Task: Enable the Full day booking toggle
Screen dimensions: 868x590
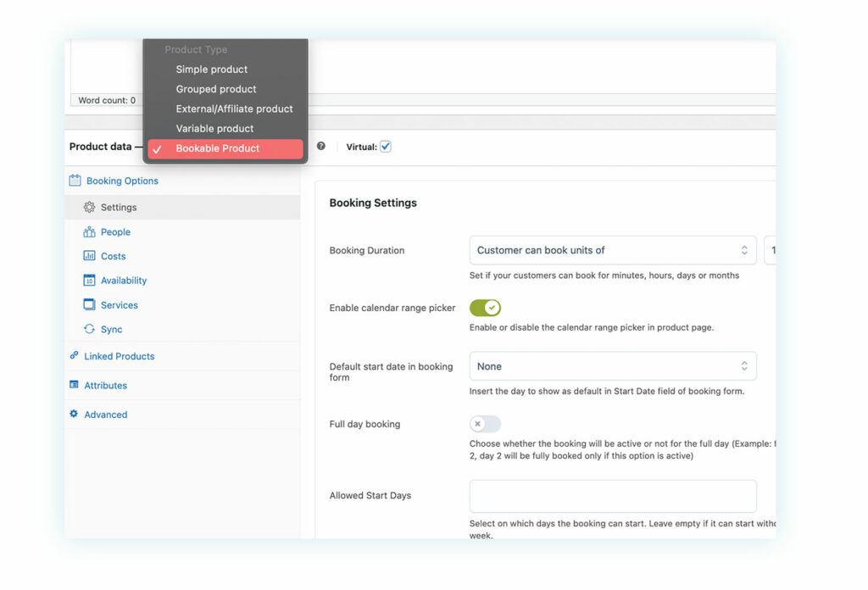Action: 485,424
